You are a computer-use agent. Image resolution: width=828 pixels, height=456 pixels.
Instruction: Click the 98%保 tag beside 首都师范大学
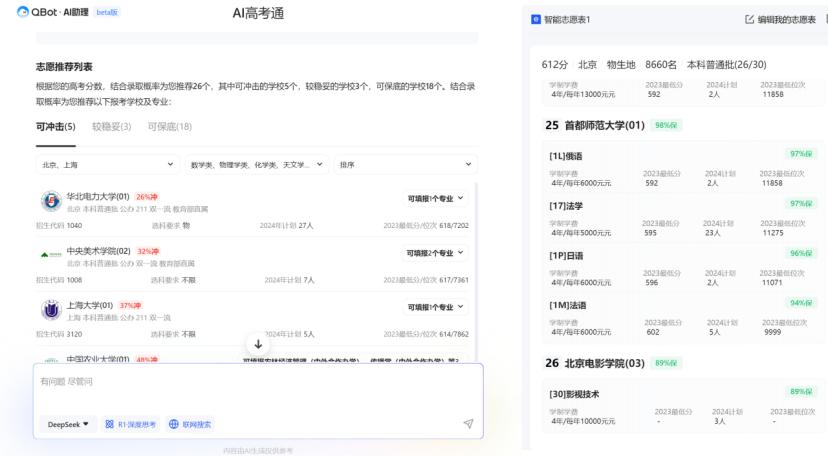click(666, 125)
